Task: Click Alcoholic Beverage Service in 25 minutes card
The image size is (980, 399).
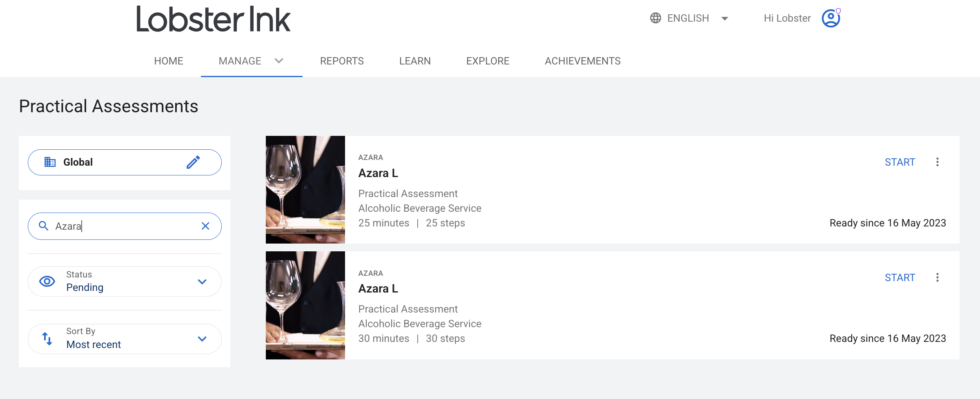Action: (420, 208)
